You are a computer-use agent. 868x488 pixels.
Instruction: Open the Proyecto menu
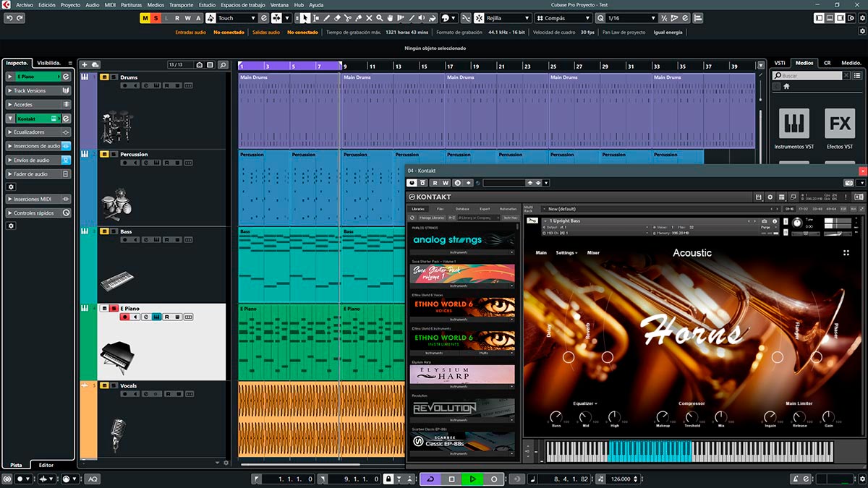click(70, 4)
